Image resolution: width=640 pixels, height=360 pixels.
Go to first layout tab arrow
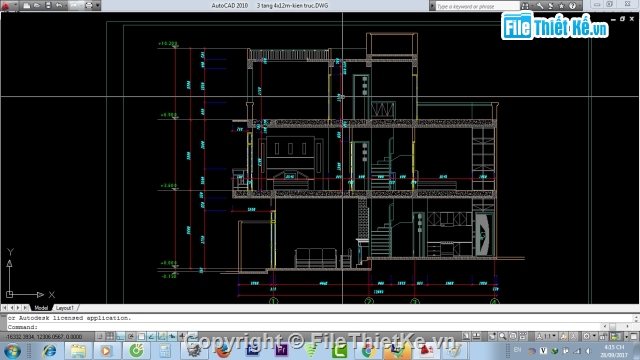pos(4,308)
